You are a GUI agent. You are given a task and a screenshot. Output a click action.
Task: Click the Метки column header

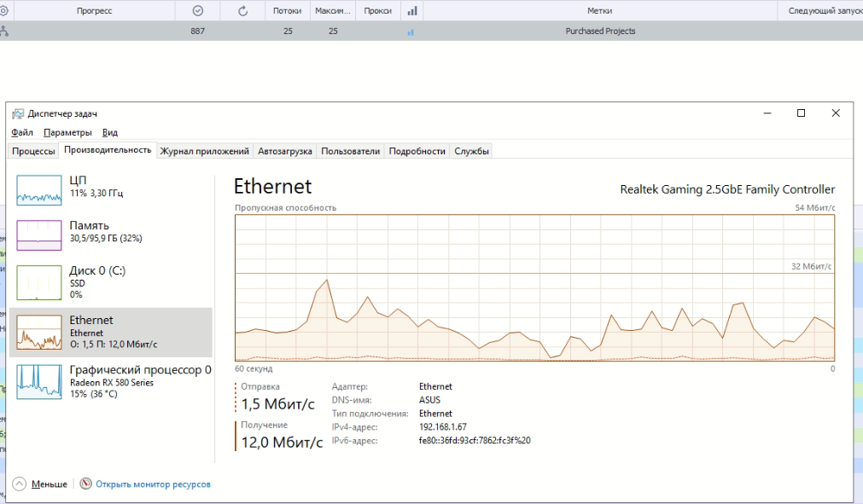[599, 11]
